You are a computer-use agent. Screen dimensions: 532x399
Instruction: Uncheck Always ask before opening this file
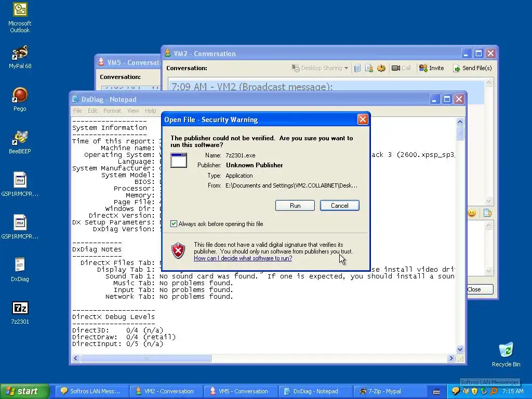[174, 223]
